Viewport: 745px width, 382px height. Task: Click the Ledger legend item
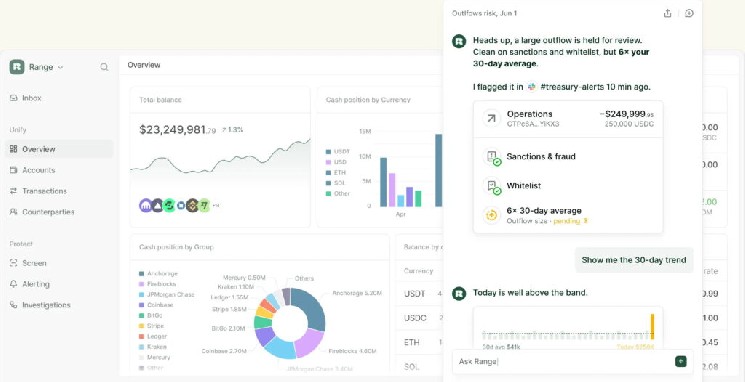pyautogui.click(x=152, y=336)
